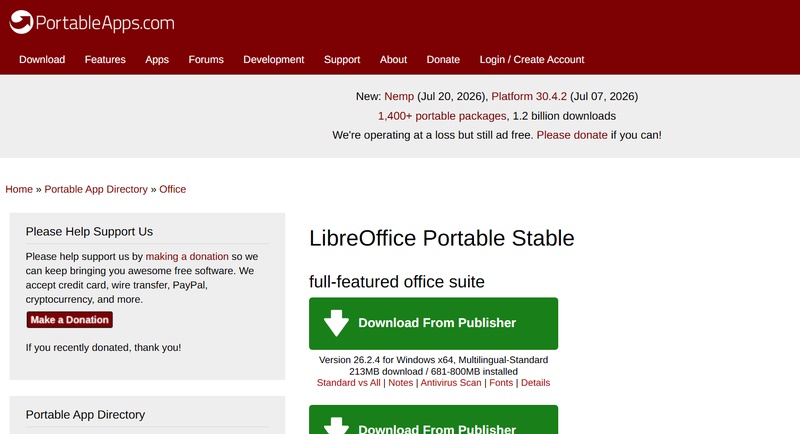Open the Antivirus Scan link
800x434 pixels.
pyautogui.click(x=451, y=382)
